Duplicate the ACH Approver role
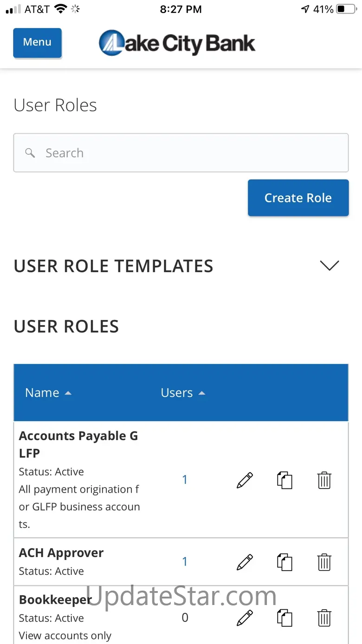362x644 pixels. click(x=284, y=562)
